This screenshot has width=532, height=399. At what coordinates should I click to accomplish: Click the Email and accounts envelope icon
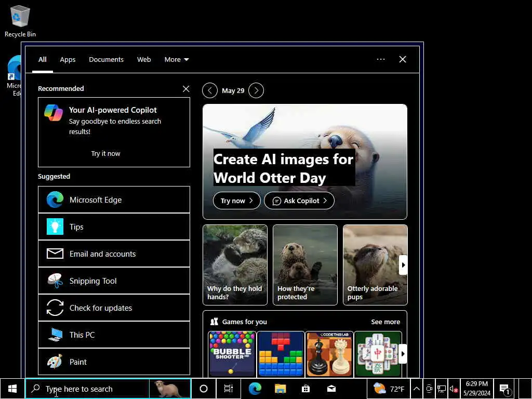55,254
